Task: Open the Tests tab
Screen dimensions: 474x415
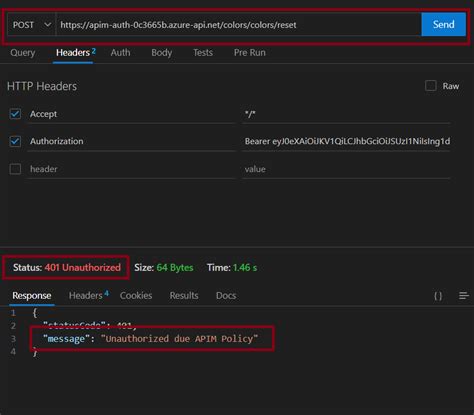Action: coord(203,53)
